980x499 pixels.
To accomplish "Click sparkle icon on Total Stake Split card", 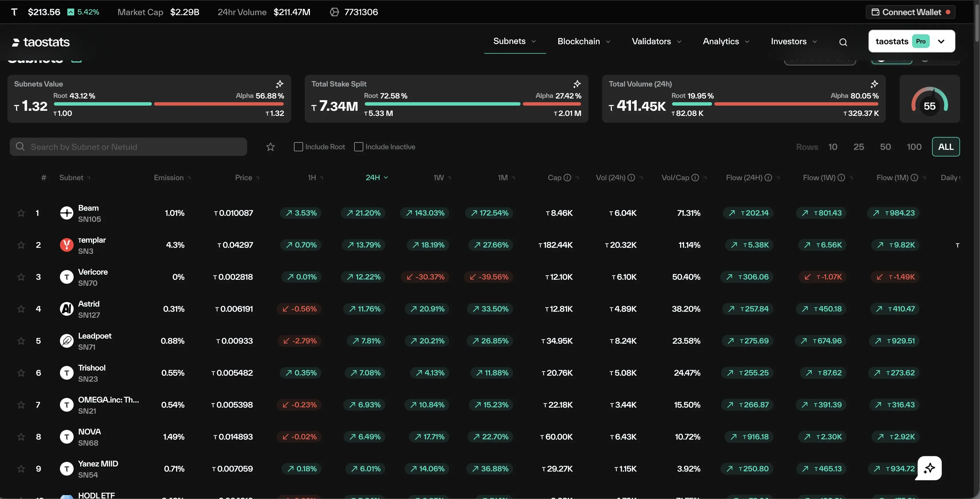I will coord(577,84).
